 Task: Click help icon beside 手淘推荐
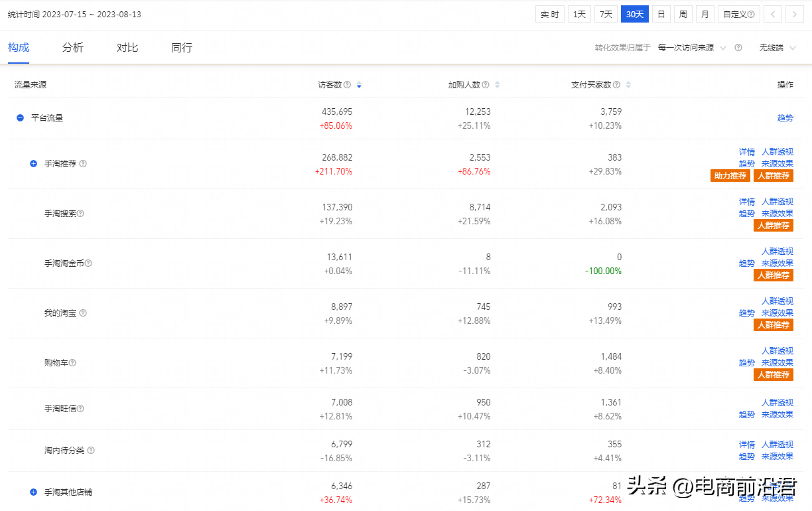pos(83,163)
